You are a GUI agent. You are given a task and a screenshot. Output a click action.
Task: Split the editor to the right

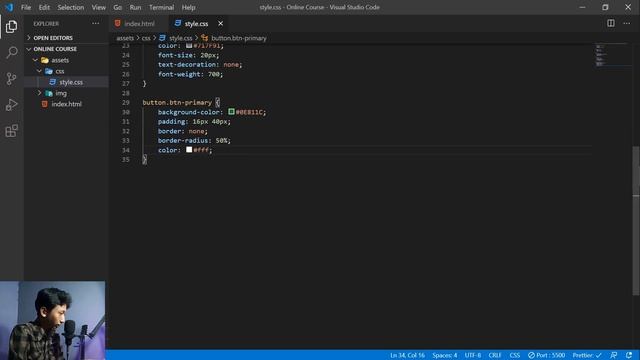pyautogui.click(x=611, y=23)
